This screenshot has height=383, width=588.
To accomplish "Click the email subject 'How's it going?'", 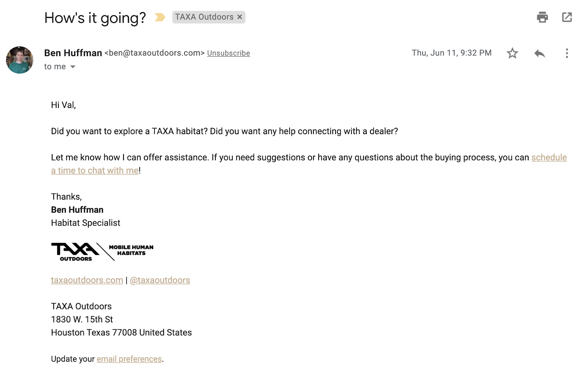I will [x=95, y=18].
